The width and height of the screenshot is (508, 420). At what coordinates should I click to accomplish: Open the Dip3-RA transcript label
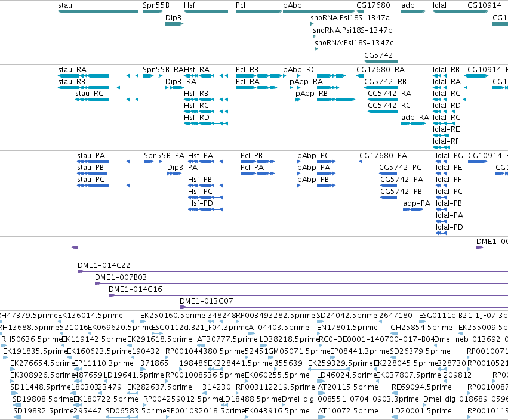click(x=181, y=82)
